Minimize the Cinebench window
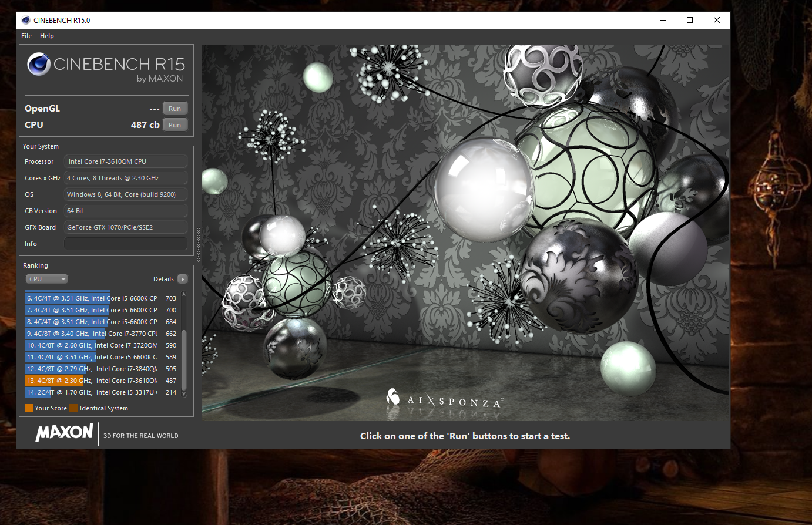Image resolution: width=812 pixels, height=525 pixels. tap(663, 20)
